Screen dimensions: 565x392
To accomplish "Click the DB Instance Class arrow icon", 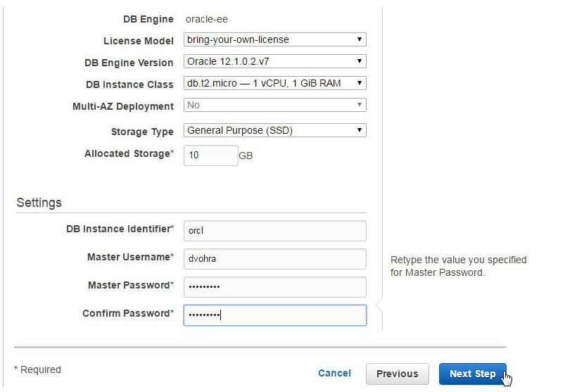I will pos(360,83).
